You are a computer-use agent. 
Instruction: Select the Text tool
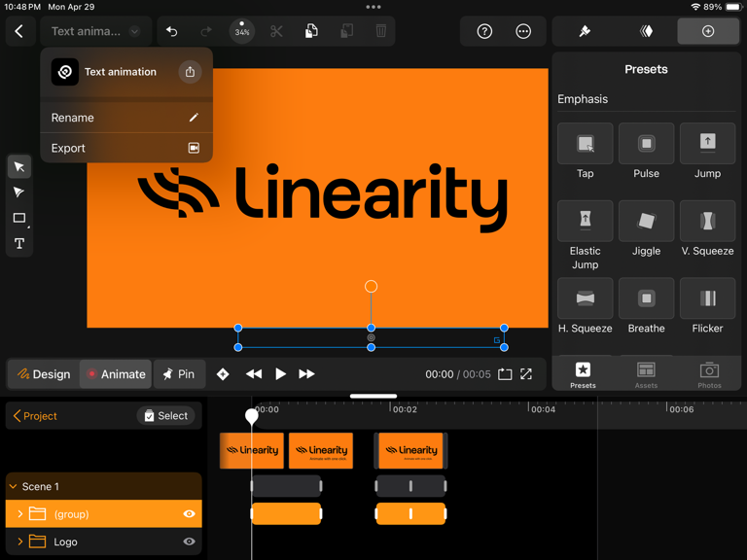[19, 244]
